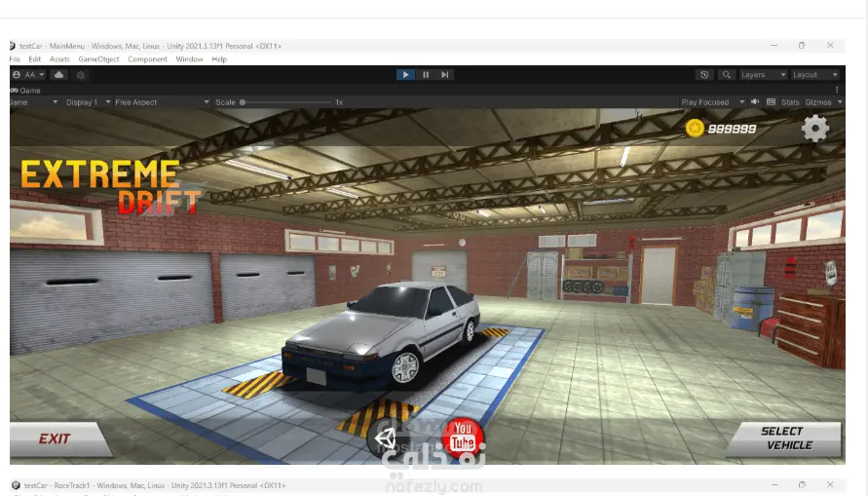This screenshot has width=868, height=496.
Task: Open the Game view mode dropdown
Action: (34, 102)
